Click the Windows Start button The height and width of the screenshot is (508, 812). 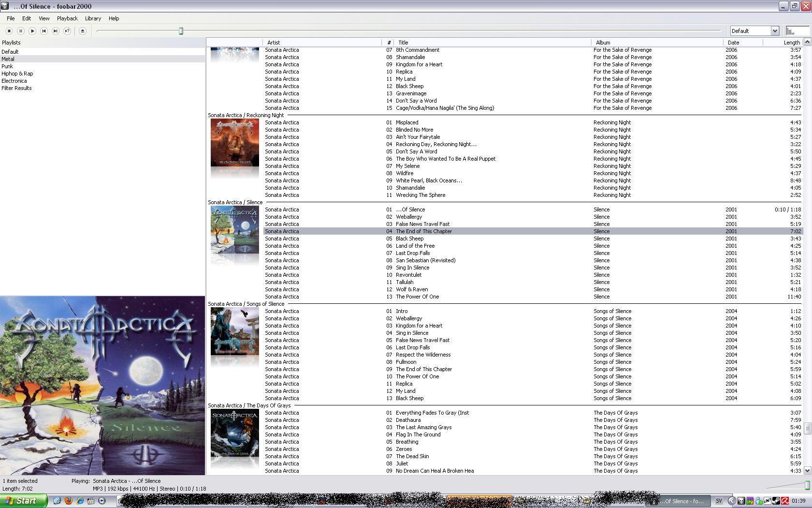pos(23,501)
